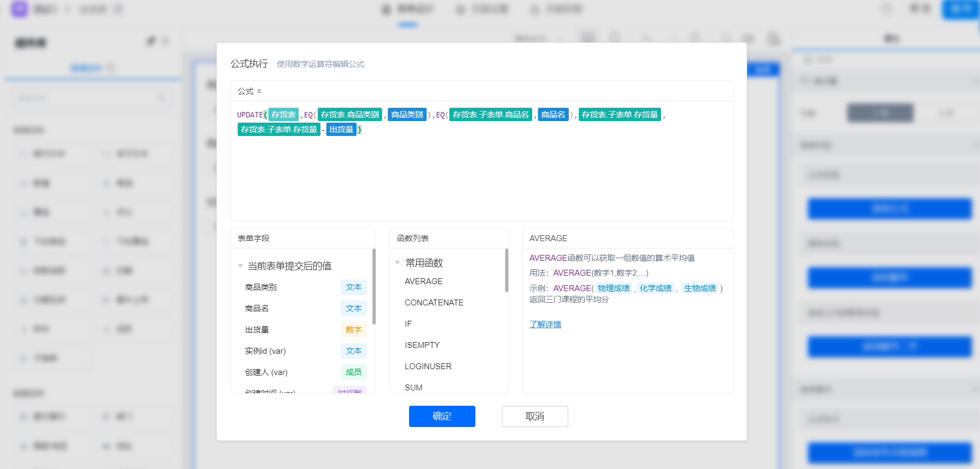Open the 了解详情 link
980x469 pixels.
[x=545, y=324]
